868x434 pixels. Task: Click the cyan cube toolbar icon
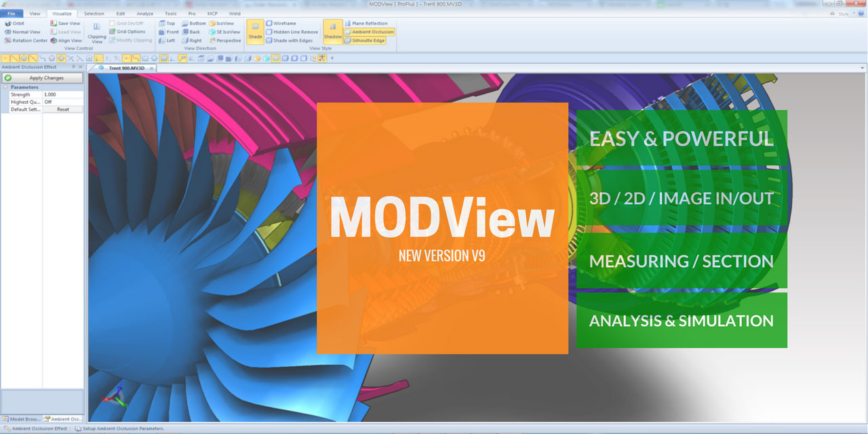point(267,58)
